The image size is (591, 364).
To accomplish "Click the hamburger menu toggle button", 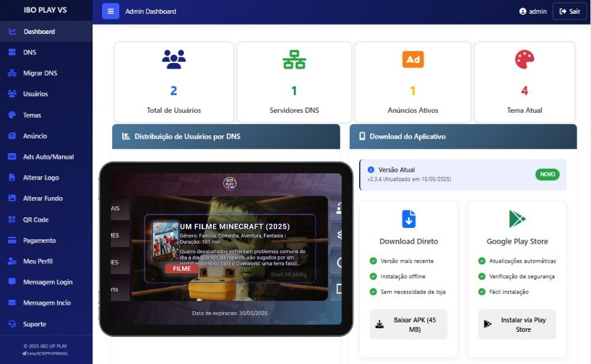I will click(110, 11).
